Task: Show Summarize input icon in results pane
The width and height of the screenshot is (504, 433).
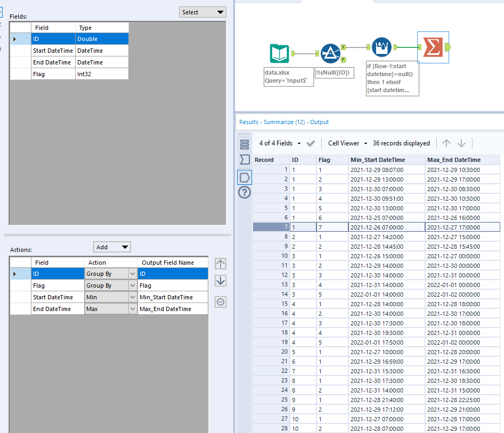Action: click(245, 160)
